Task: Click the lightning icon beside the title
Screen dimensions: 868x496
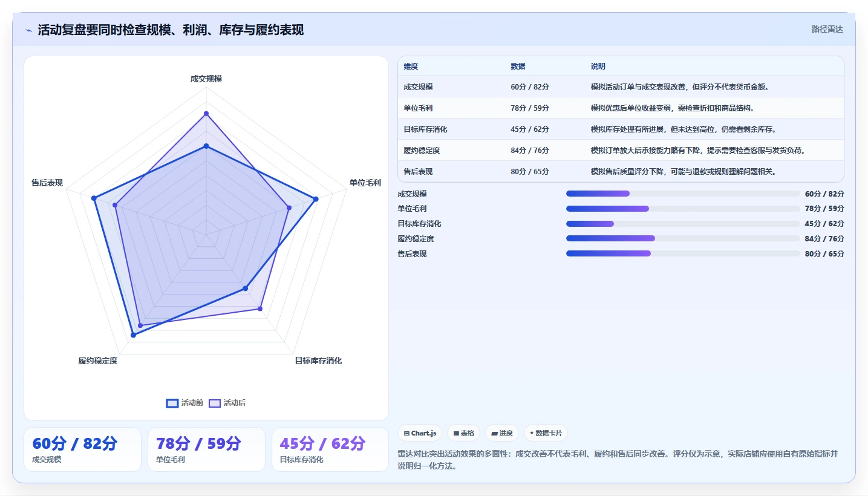Action: tap(29, 30)
